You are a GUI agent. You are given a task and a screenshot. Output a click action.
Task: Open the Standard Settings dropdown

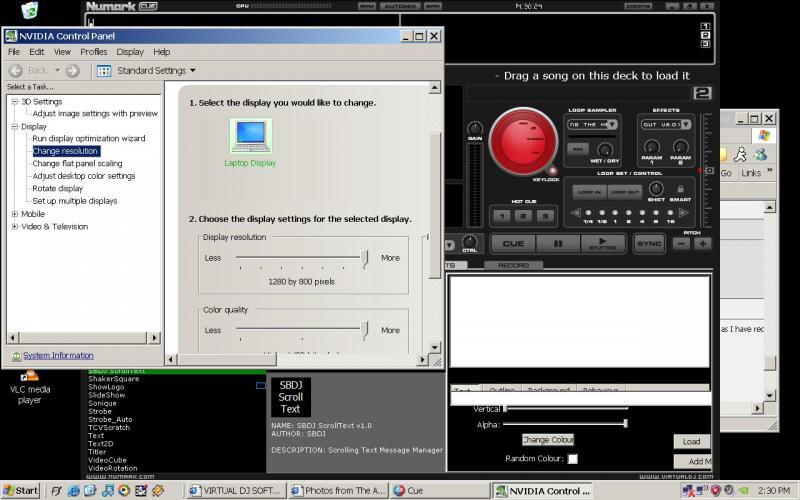coord(193,70)
